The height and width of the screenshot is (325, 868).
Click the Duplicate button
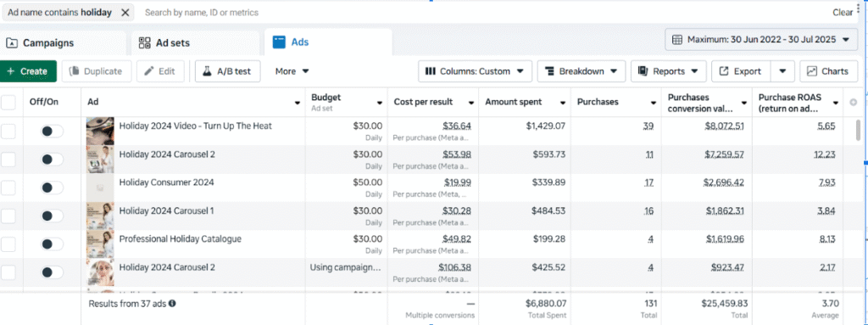click(97, 71)
